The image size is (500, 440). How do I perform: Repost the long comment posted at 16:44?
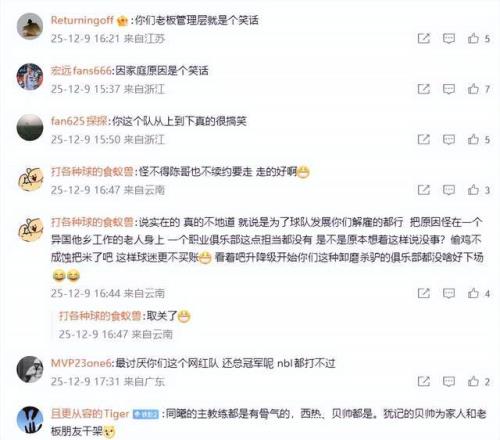coord(424,293)
